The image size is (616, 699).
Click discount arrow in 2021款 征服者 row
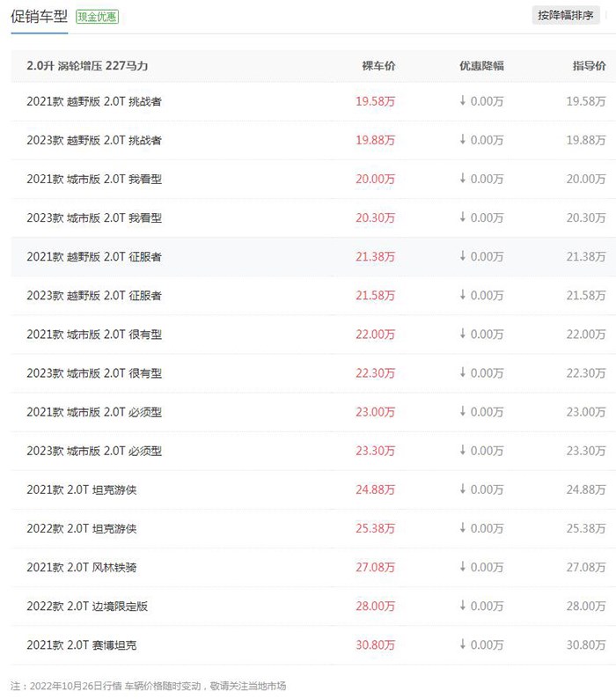(x=463, y=256)
